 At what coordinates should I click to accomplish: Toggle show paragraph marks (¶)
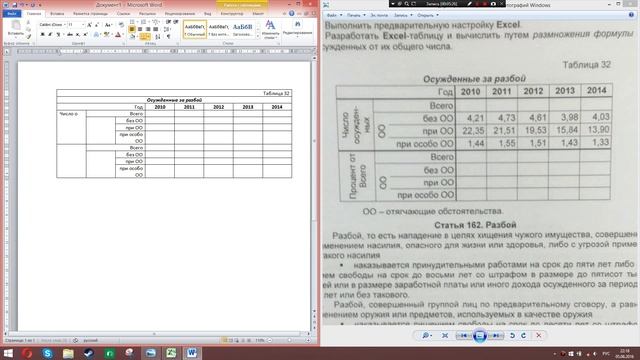(168, 37)
